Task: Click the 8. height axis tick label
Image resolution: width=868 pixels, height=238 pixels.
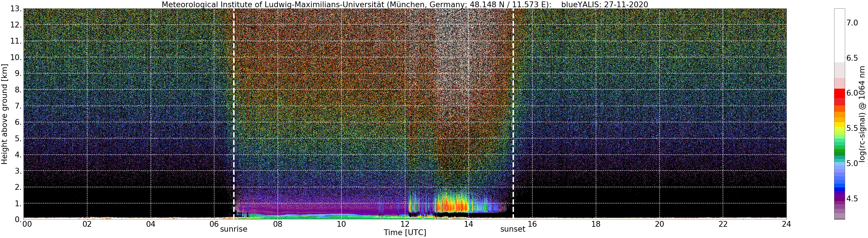Action: click(18, 90)
